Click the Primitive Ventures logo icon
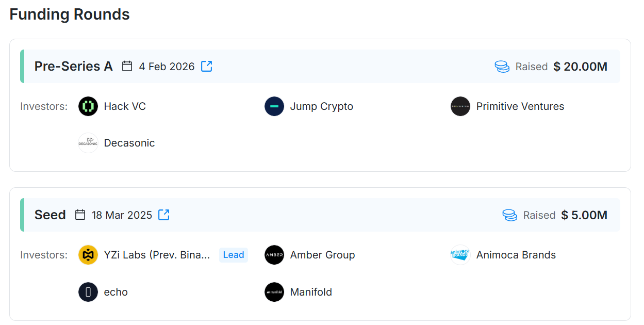This screenshot has width=644, height=325. 460,106
